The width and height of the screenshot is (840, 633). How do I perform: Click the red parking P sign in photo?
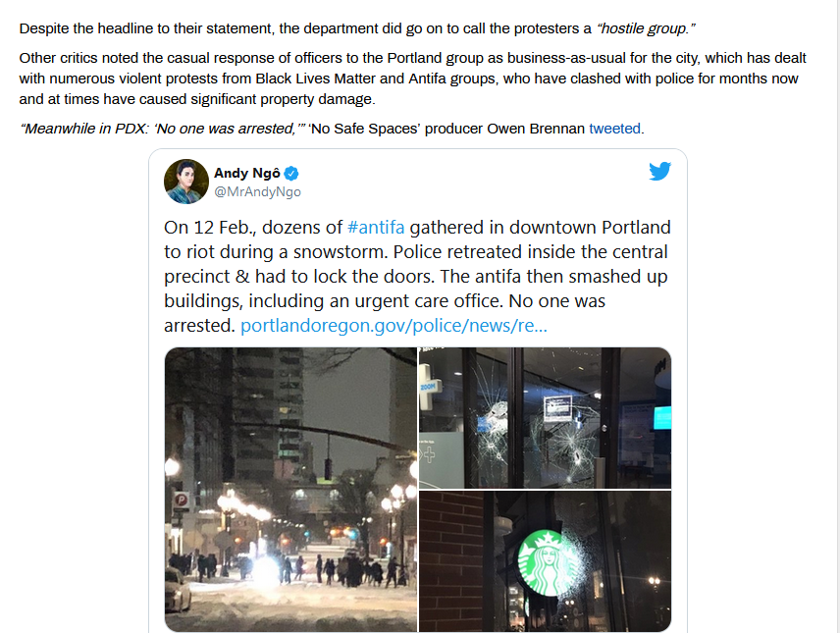pyautogui.click(x=182, y=501)
